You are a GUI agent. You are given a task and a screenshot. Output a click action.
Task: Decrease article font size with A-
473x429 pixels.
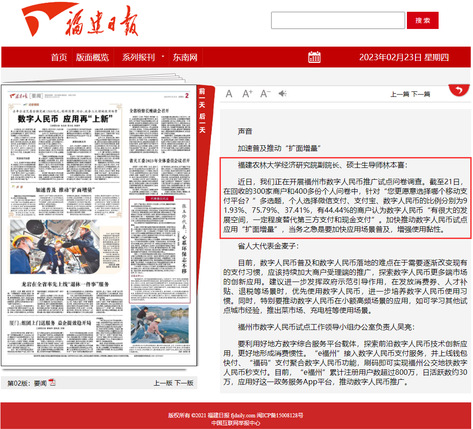[265, 94]
